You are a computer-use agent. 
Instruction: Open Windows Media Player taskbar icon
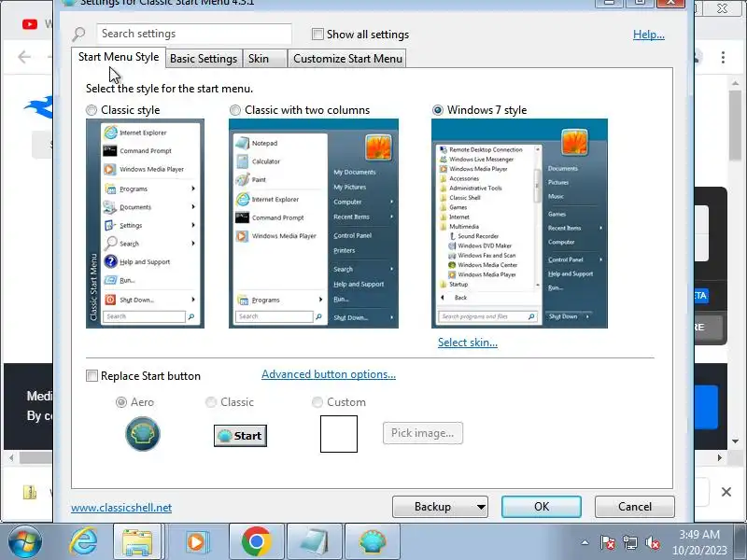[x=196, y=542]
